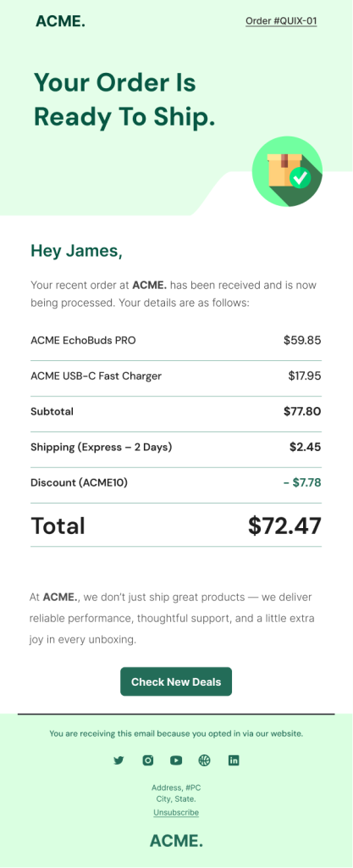The width and height of the screenshot is (353, 868).
Task: Click the Hey James, greeting
Action: coord(76,251)
